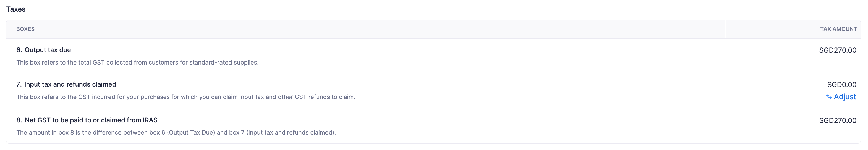Select the Output tax due row title
The width and height of the screenshot is (868, 150).
[x=48, y=50]
